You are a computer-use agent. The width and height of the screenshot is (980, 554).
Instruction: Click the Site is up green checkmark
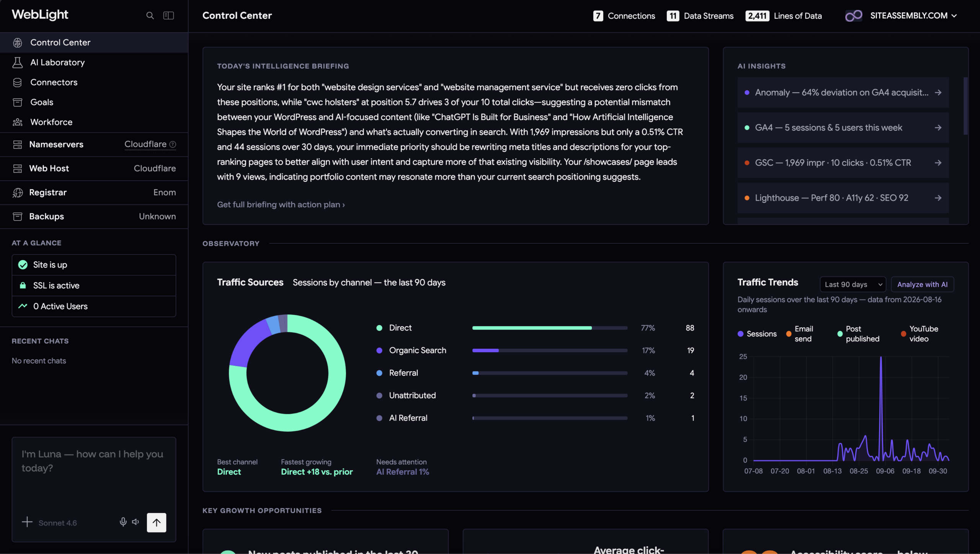[x=23, y=265]
